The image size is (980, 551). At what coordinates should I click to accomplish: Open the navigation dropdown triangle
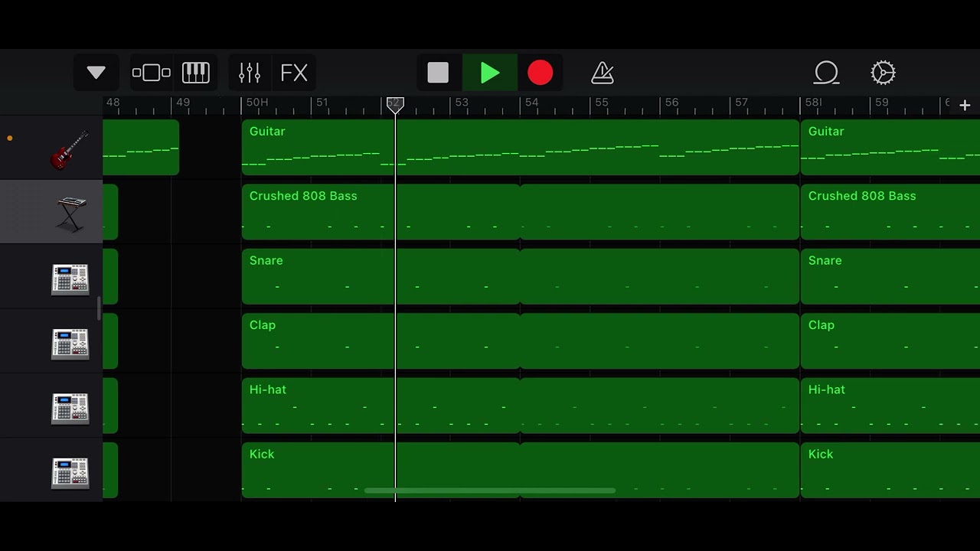point(96,73)
